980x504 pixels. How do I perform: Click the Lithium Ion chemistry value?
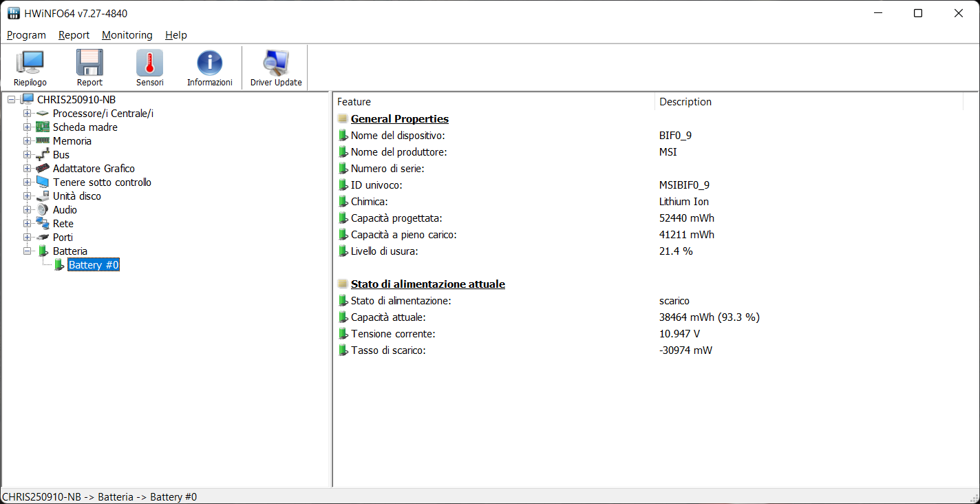click(x=684, y=202)
